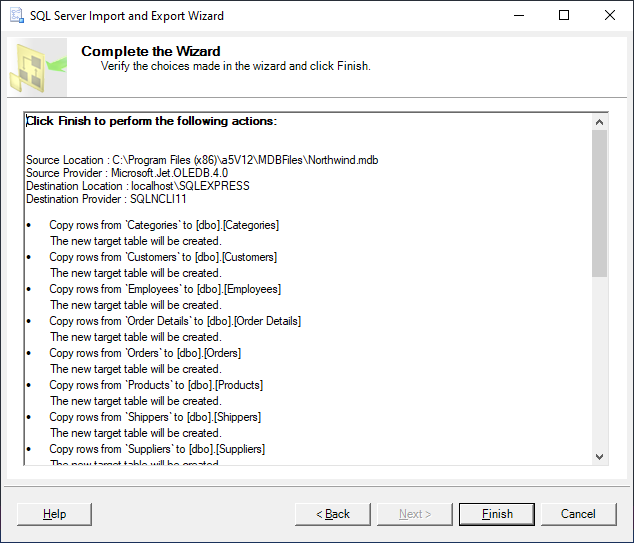
Task: Click 'Copy rows from Categories' line
Action: point(164,225)
